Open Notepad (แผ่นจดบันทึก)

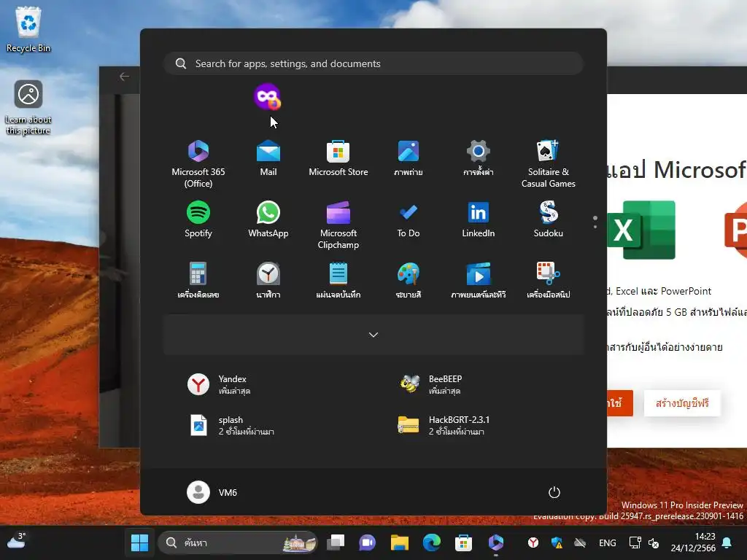(338, 280)
